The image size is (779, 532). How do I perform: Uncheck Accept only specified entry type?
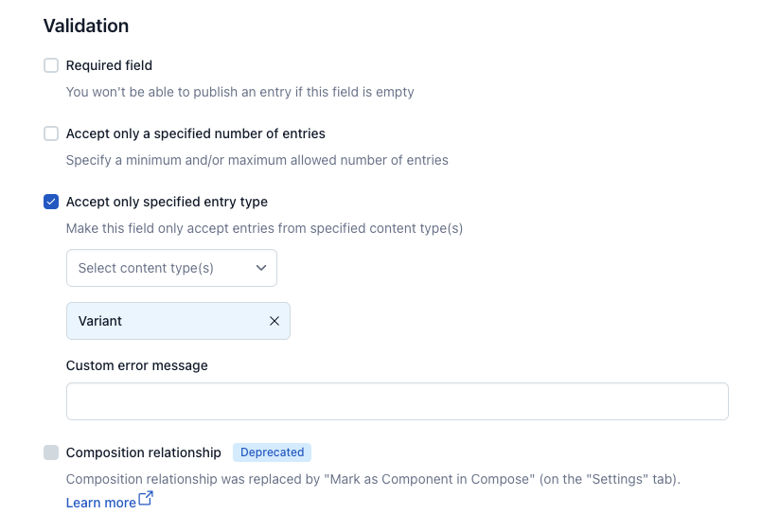click(51, 202)
